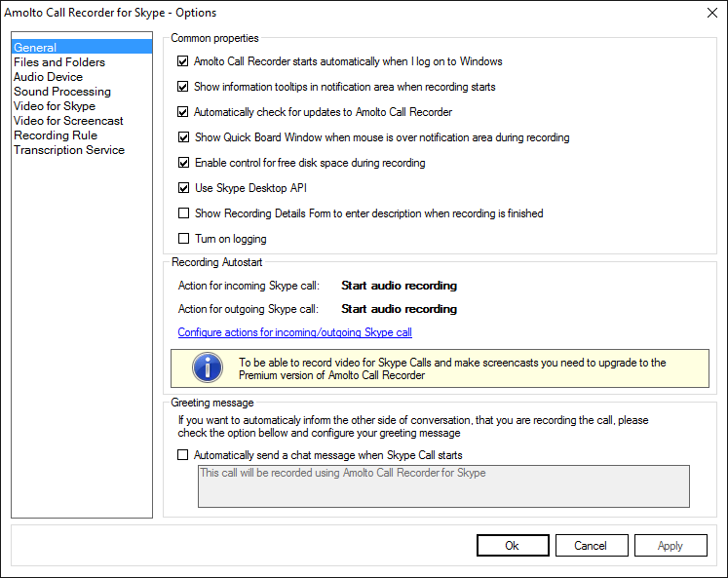Uncheck Enable control for free disk space

(184, 163)
